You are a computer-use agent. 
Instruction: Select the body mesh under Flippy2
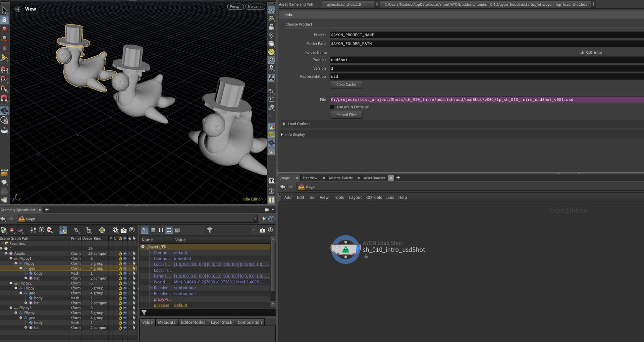click(38, 298)
